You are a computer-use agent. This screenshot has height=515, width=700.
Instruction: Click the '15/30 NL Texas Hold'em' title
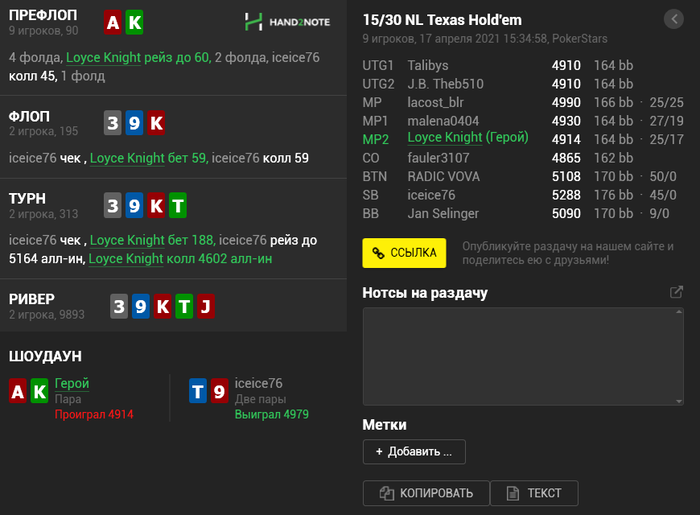[442, 20]
